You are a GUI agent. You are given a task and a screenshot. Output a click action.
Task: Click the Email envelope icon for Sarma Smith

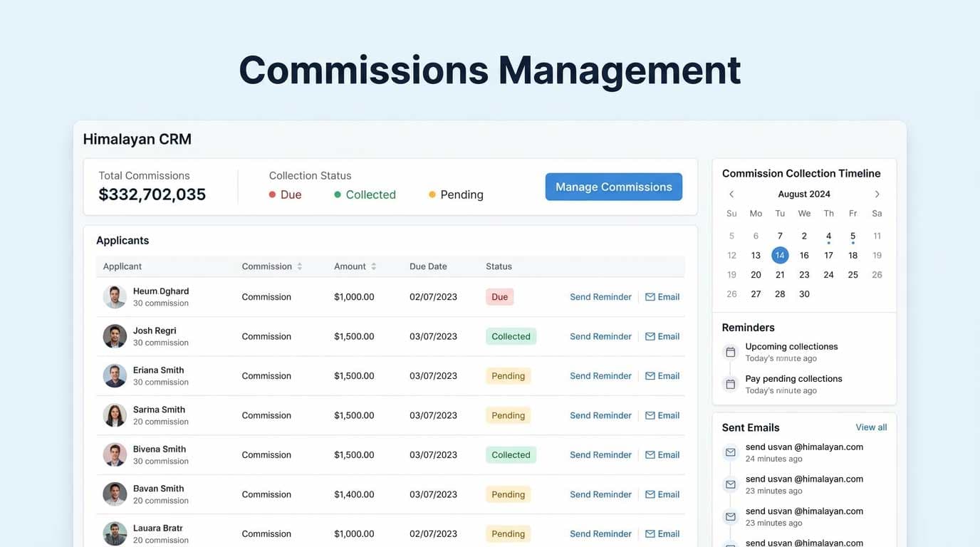coord(650,415)
